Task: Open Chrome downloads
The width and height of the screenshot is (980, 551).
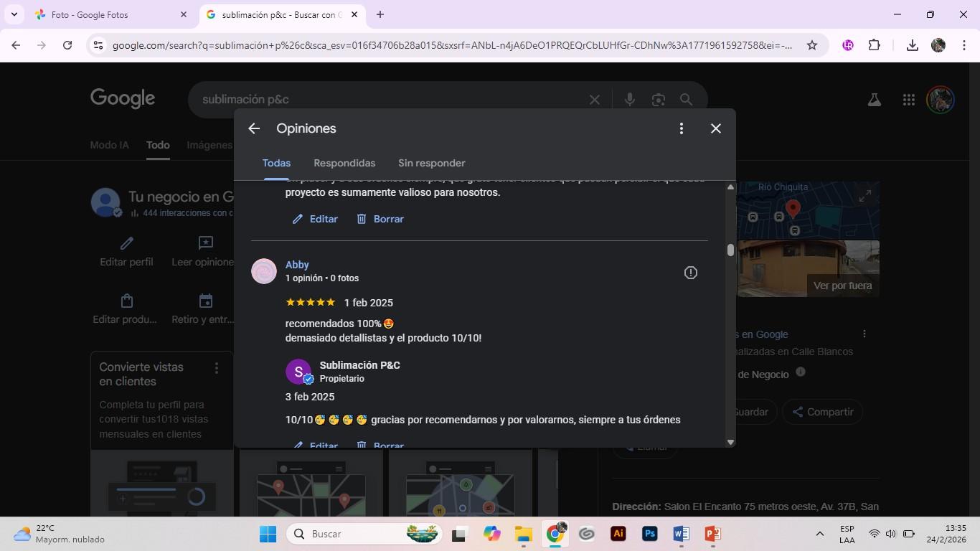Action: pos(913,45)
